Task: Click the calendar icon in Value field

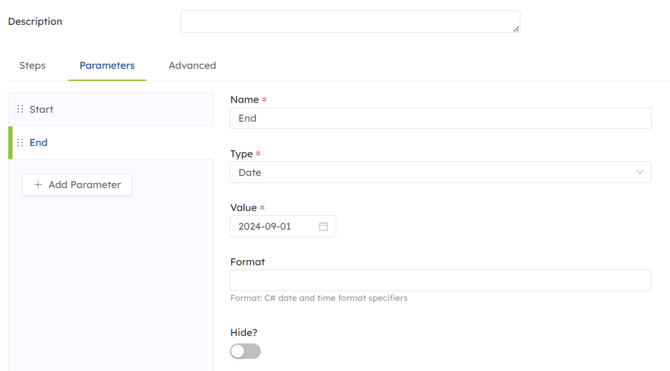Action: pos(323,227)
